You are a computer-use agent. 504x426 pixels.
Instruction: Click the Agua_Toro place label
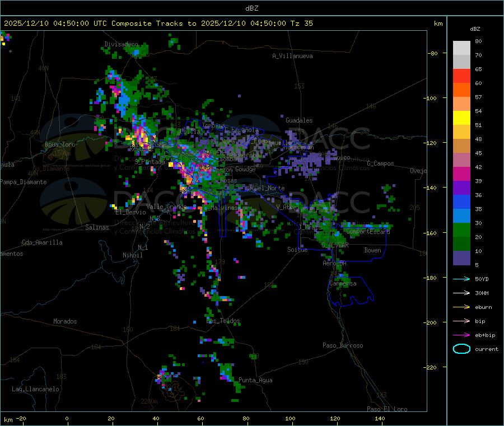(60, 144)
